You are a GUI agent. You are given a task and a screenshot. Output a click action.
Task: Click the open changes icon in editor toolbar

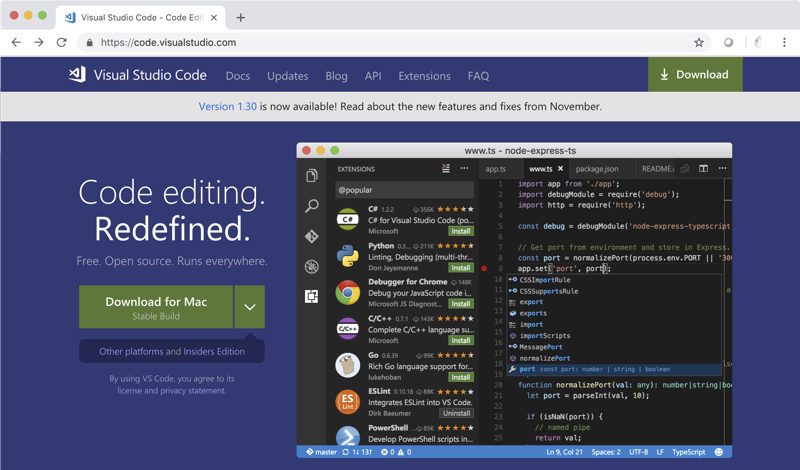point(685,168)
